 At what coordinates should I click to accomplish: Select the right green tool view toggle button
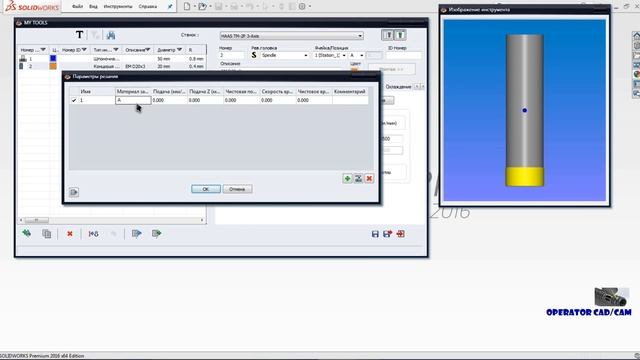click(400, 35)
